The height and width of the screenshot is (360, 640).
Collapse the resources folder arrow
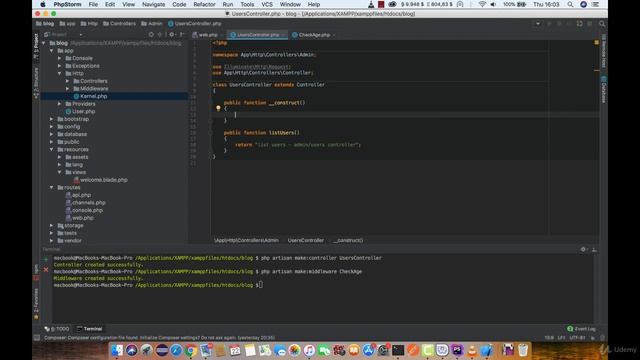pos(52,149)
